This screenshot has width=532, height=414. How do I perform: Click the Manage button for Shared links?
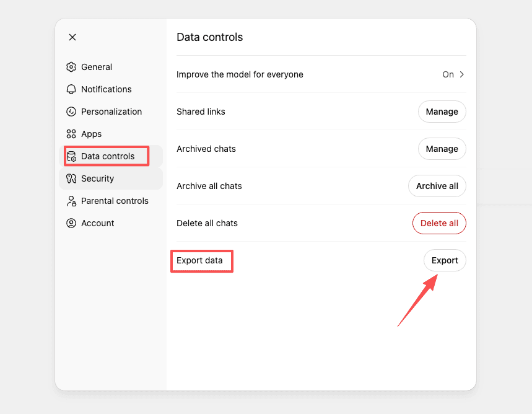[442, 112]
